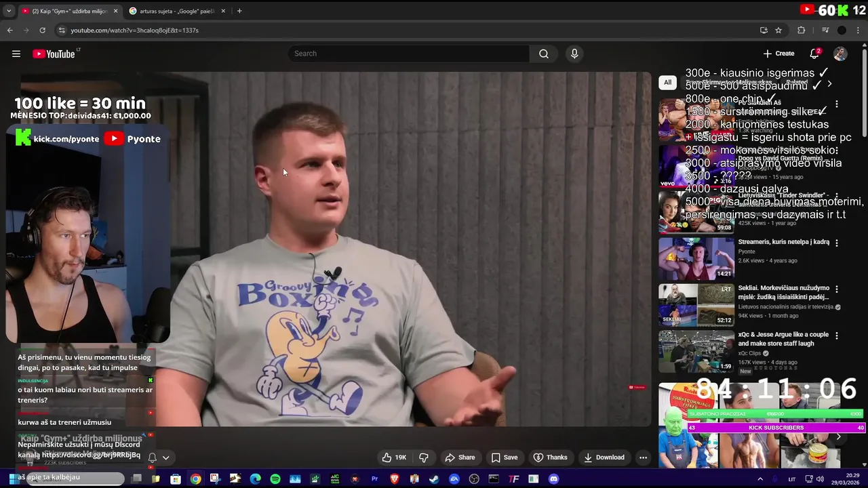Download the video
Viewport: 868px width, 488px height.
(x=604, y=457)
